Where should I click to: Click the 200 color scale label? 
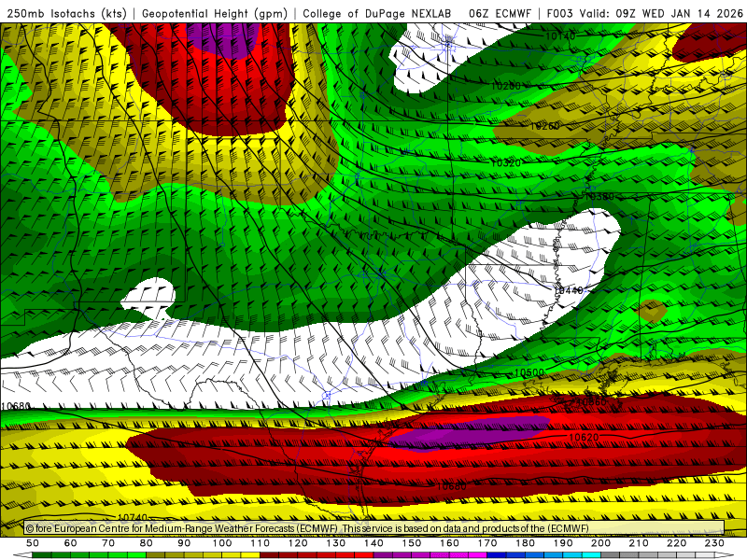(x=601, y=543)
